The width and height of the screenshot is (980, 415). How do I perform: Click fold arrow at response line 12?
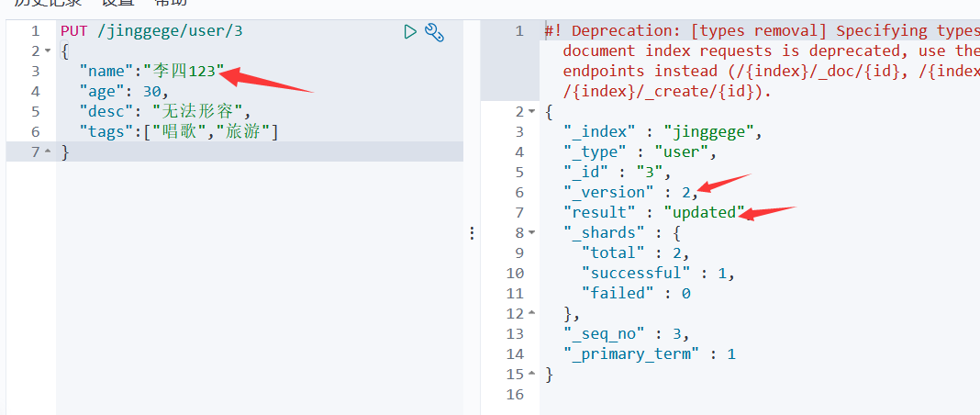pyautogui.click(x=532, y=314)
